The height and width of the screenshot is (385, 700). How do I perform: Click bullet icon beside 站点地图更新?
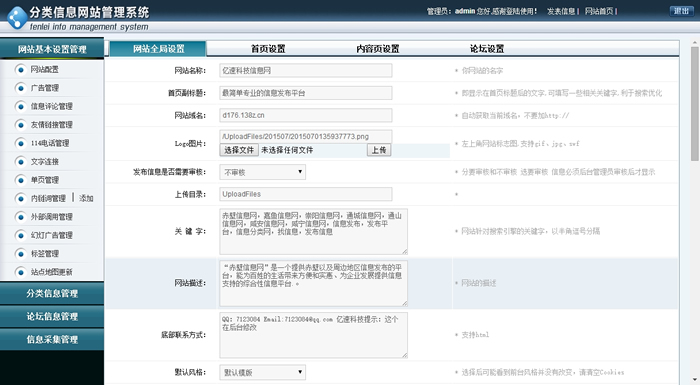(20, 272)
